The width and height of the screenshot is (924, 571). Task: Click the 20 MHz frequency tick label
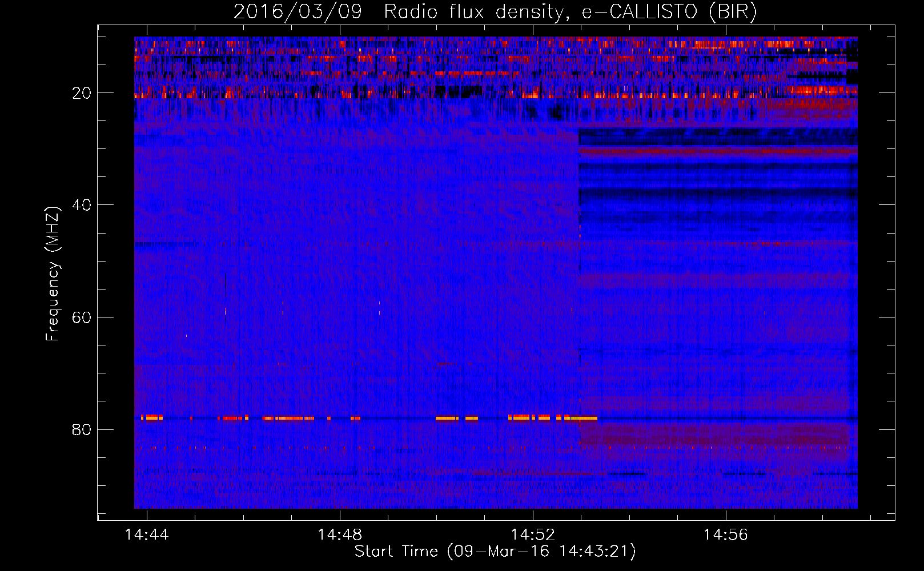coord(82,93)
